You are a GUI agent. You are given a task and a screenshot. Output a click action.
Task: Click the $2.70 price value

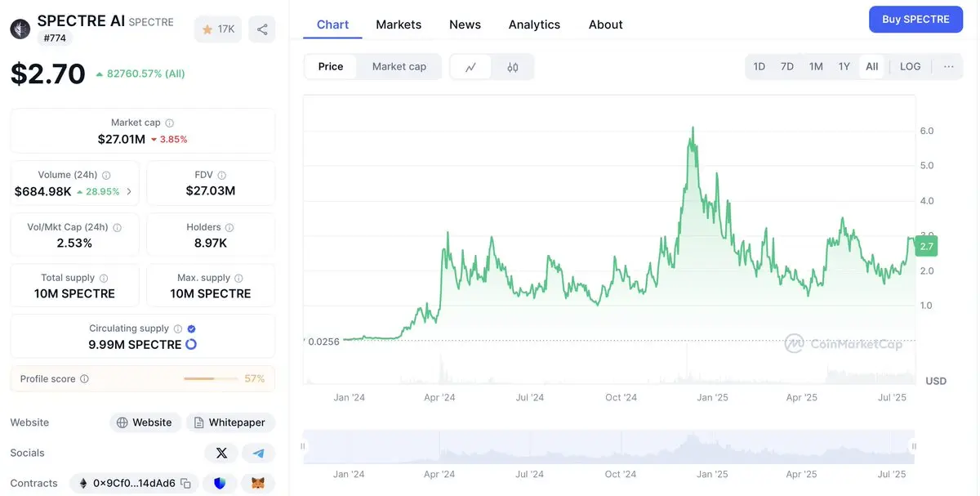click(48, 74)
